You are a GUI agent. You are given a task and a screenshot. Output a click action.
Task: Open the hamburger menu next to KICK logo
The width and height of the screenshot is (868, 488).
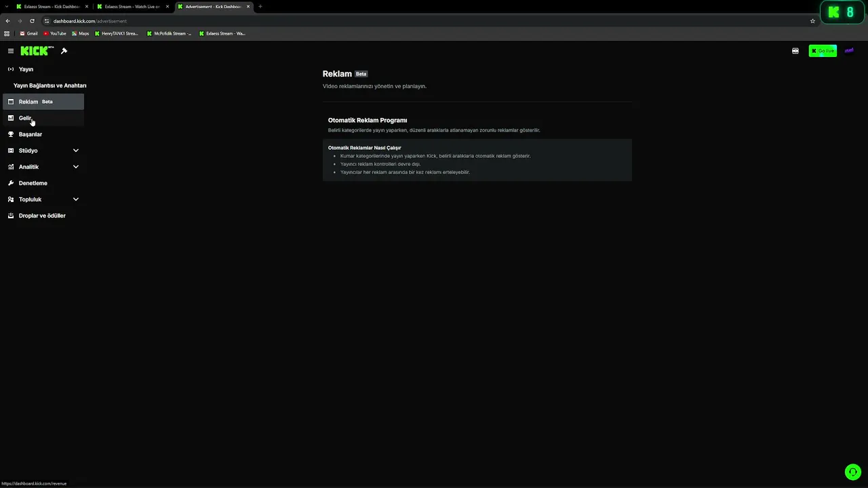[11, 51]
